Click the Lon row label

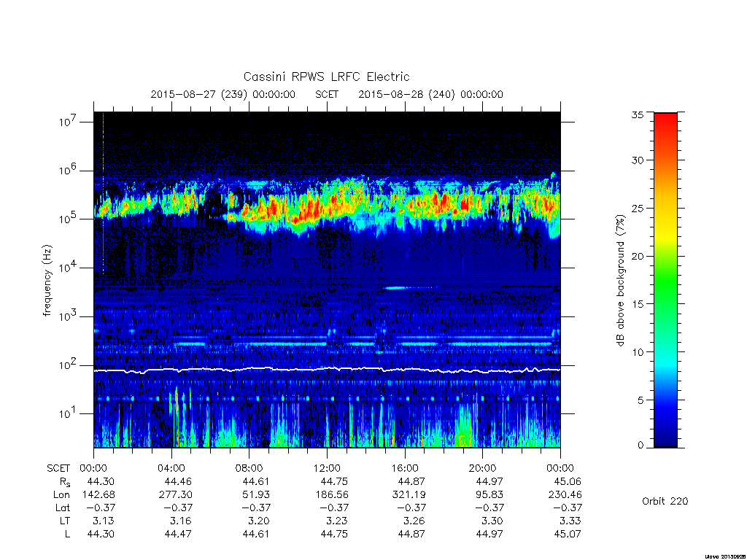[61, 495]
